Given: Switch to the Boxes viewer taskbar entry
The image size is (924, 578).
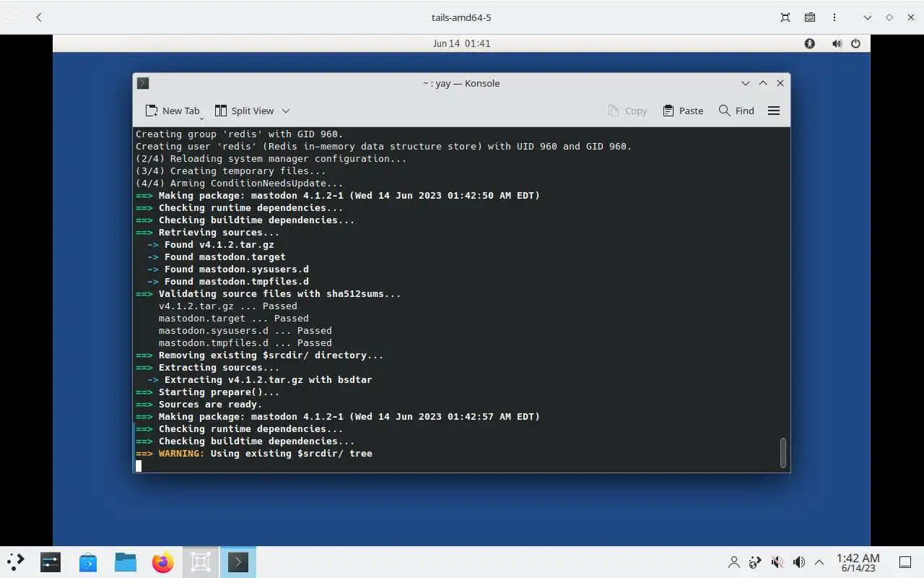Looking at the screenshot, I should pyautogui.click(x=200, y=562).
